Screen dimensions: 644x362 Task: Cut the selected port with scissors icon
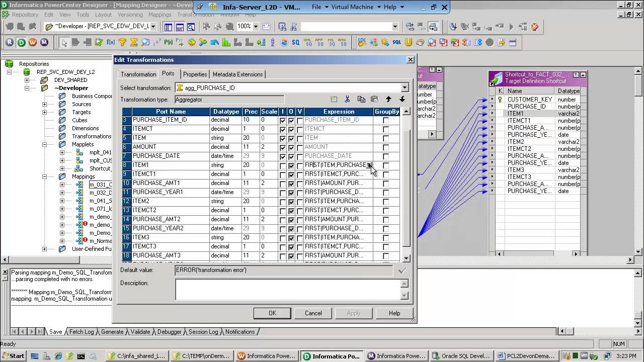(347, 100)
